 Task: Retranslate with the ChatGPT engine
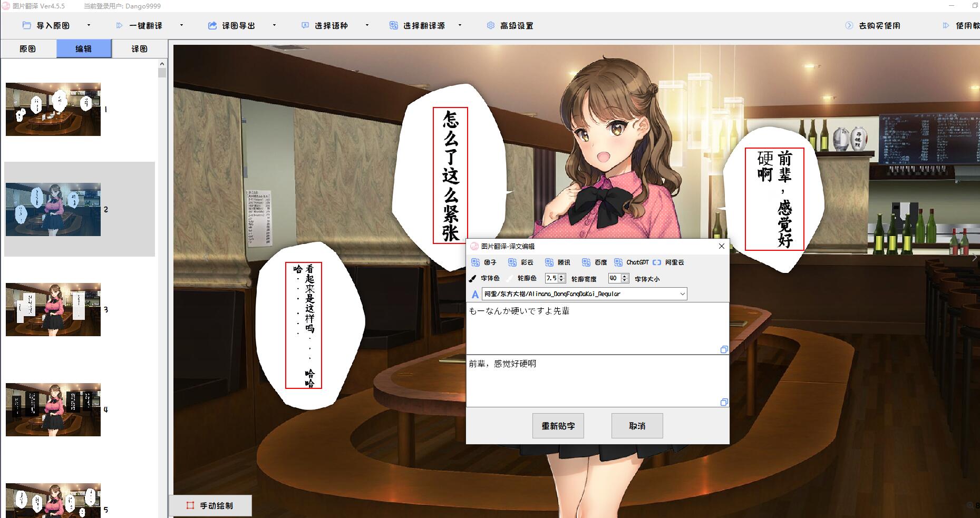[618, 262]
